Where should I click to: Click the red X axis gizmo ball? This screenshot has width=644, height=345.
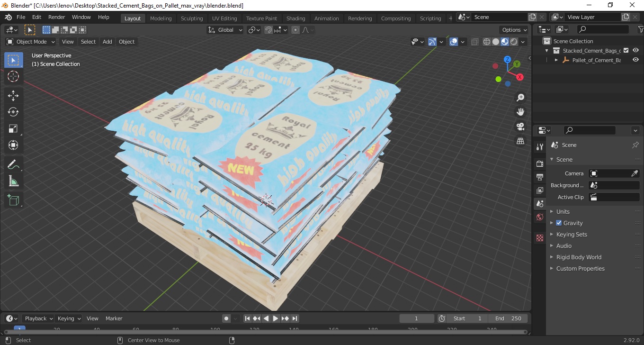[x=520, y=77]
